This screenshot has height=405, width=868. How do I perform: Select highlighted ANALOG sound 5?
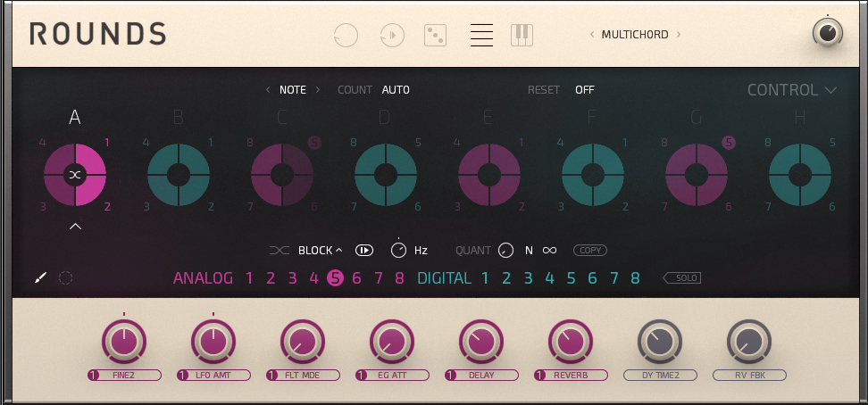336,277
